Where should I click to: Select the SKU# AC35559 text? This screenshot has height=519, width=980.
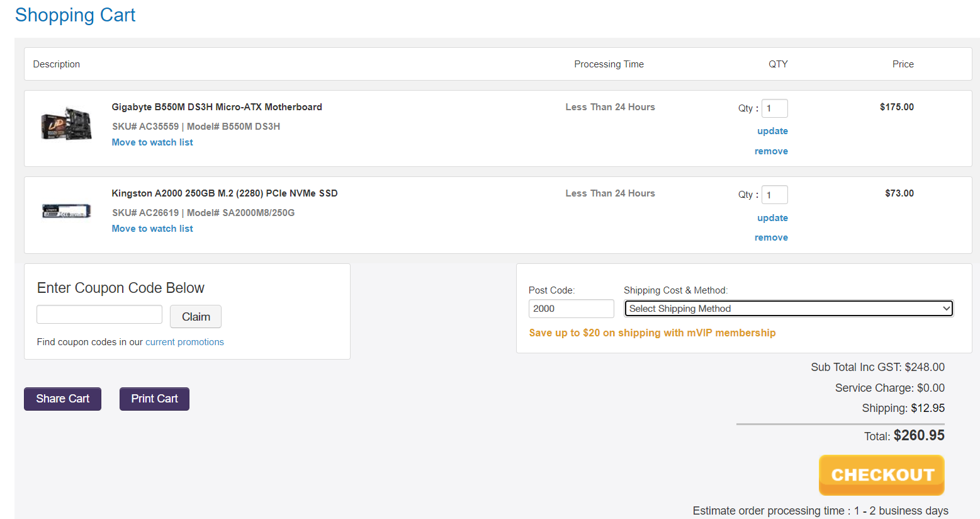click(x=145, y=127)
